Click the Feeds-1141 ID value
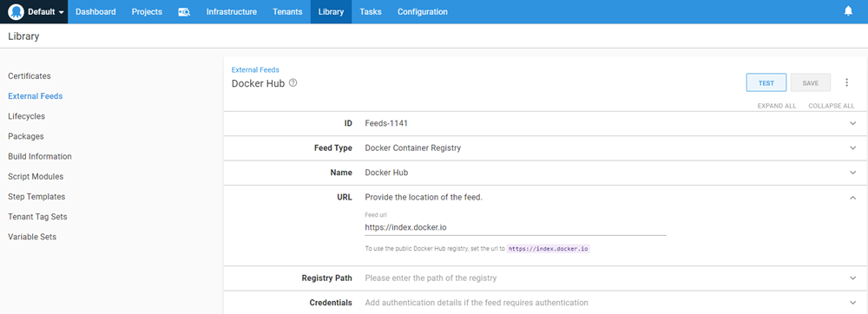This screenshot has width=868, height=314. click(x=386, y=123)
